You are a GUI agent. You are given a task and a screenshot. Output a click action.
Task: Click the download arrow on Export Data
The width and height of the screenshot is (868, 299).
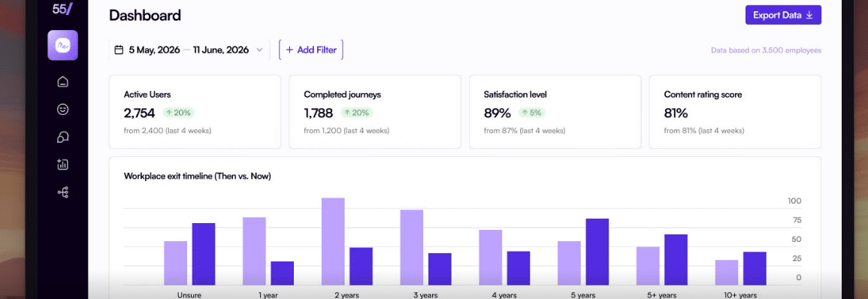pos(809,15)
